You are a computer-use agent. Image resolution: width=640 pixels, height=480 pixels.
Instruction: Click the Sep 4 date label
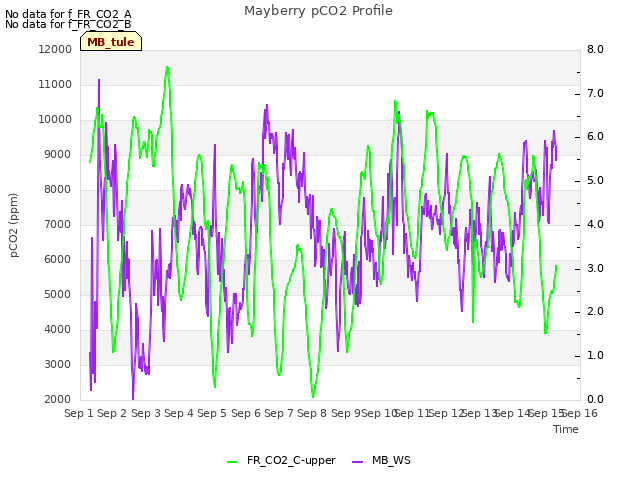[179, 413]
